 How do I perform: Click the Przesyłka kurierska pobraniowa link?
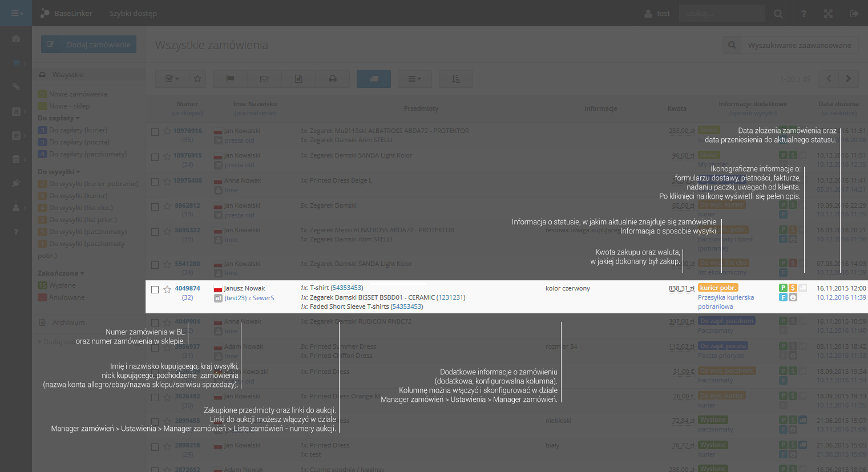pyautogui.click(x=726, y=302)
